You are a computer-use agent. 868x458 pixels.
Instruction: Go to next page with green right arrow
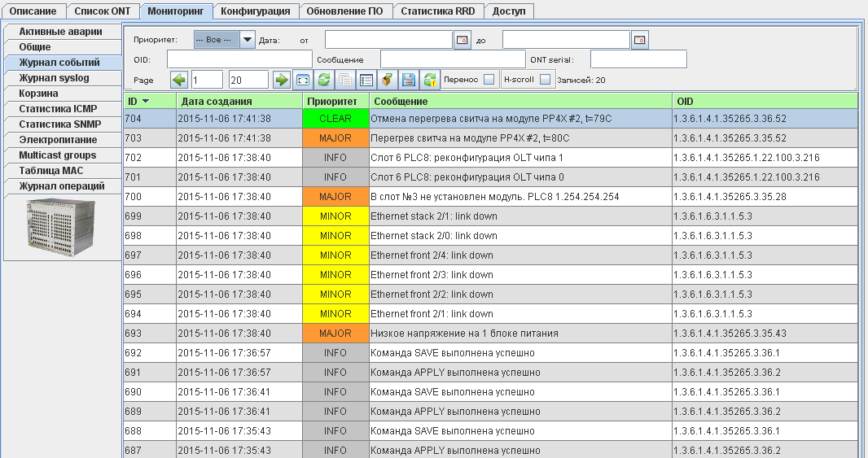[x=281, y=80]
